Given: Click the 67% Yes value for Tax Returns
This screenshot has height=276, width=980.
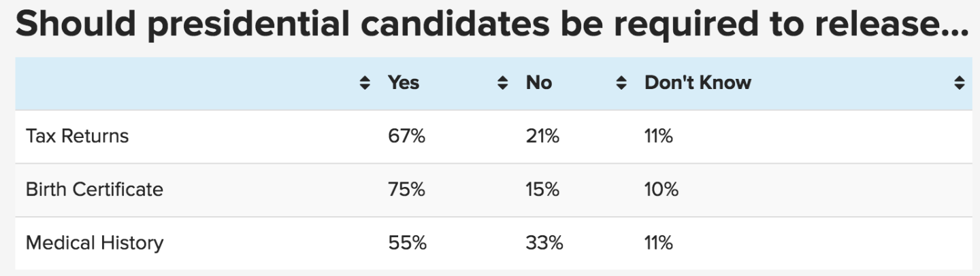Looking at the screenshot, I should pyautogui.click(x=406, y=136).
